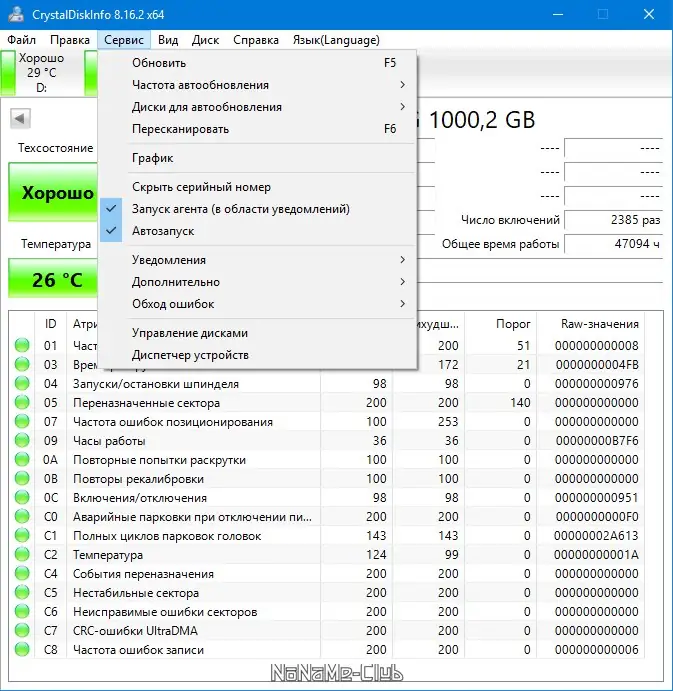Click the Общее время работы value 47094 ч
The height and width of the screenshot is (691, 673).
(614, 244)
